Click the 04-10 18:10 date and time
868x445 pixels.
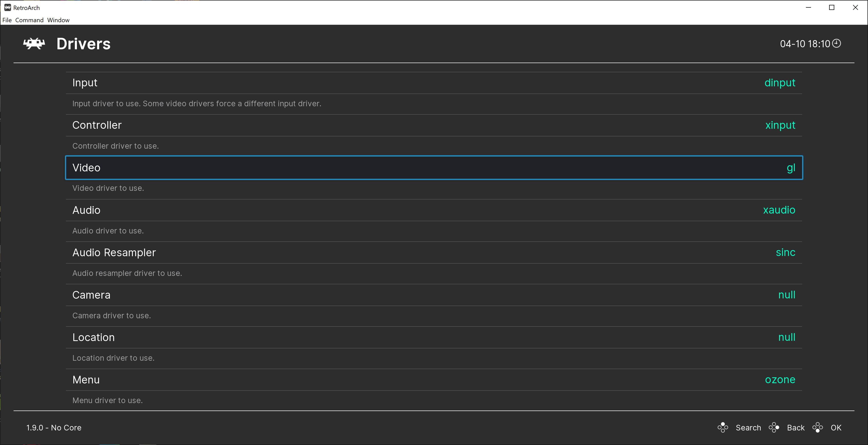pyautogui.click(x=805, y=44)
